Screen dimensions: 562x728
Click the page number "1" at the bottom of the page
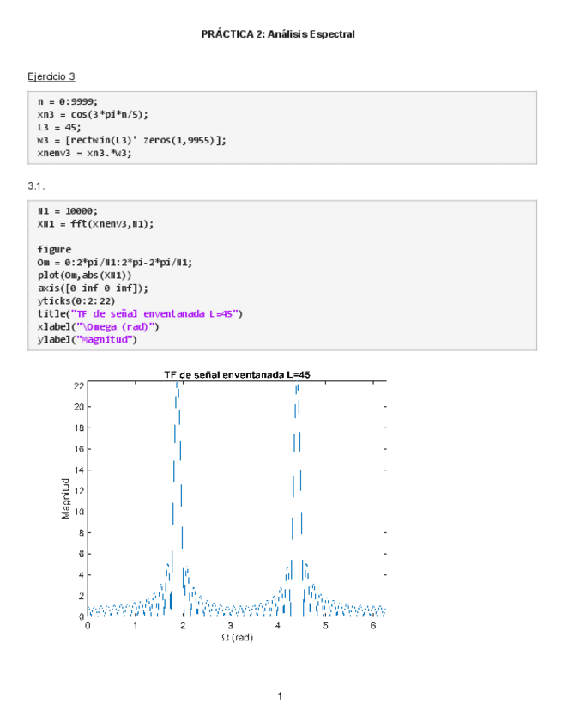pyautogui.click(x=280, y=696)
